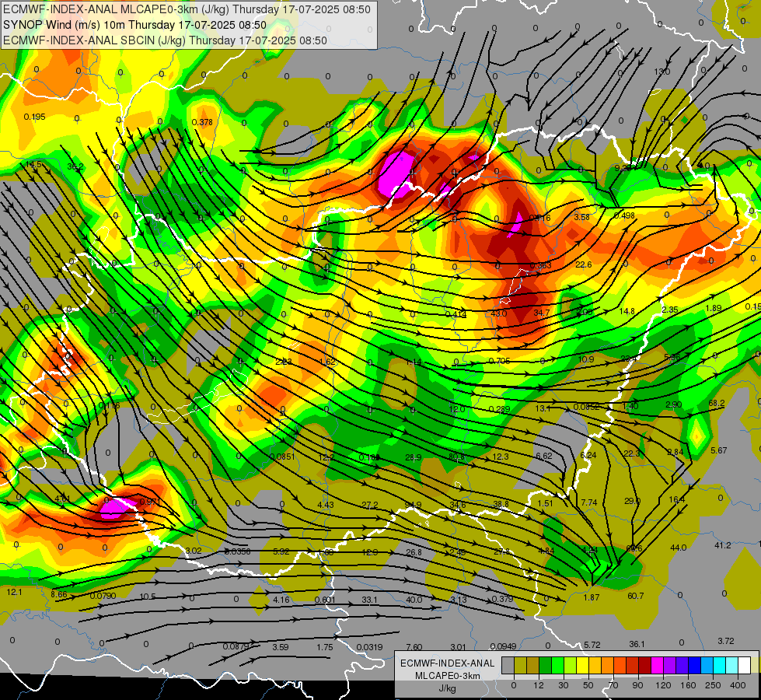The width and height of the screenshot is (761, 700).
Task: Click the map value 5.92
Action: (x=281, y=552)
